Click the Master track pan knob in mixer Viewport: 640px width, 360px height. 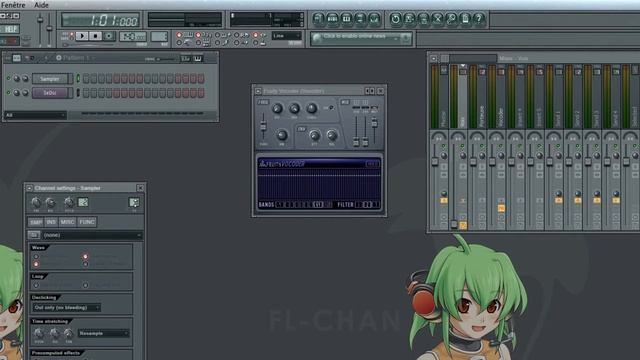click(439, 137)
